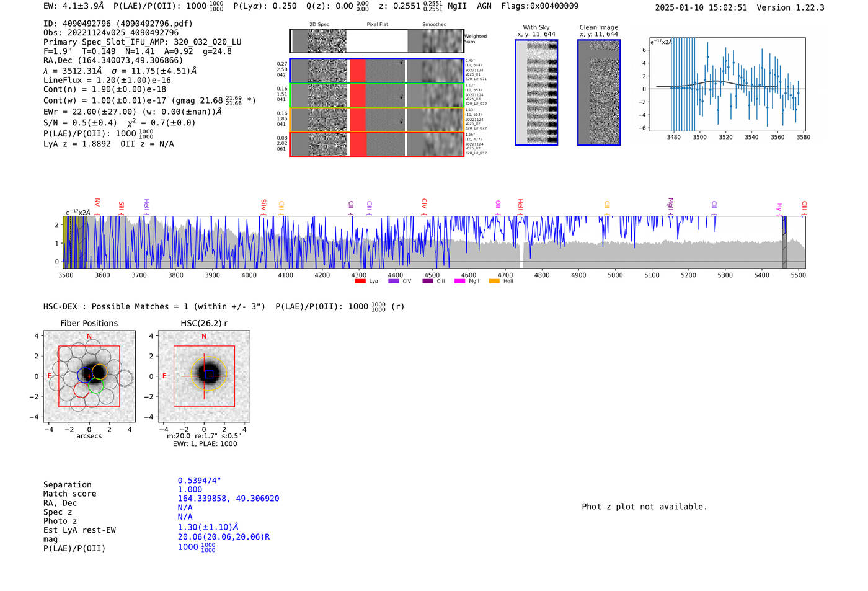
Task: Click the purple CIV legend swatch
Action: click(393, 281)
